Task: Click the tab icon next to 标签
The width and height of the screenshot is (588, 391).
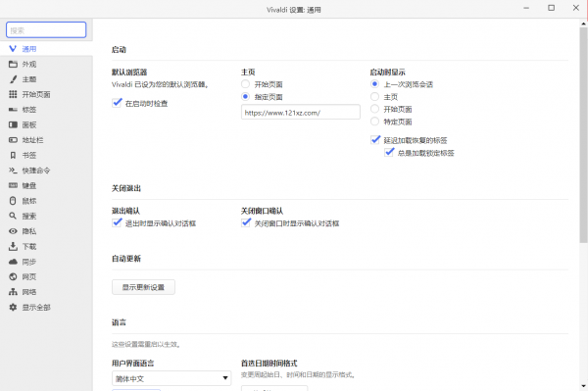Action: (13, 110)
